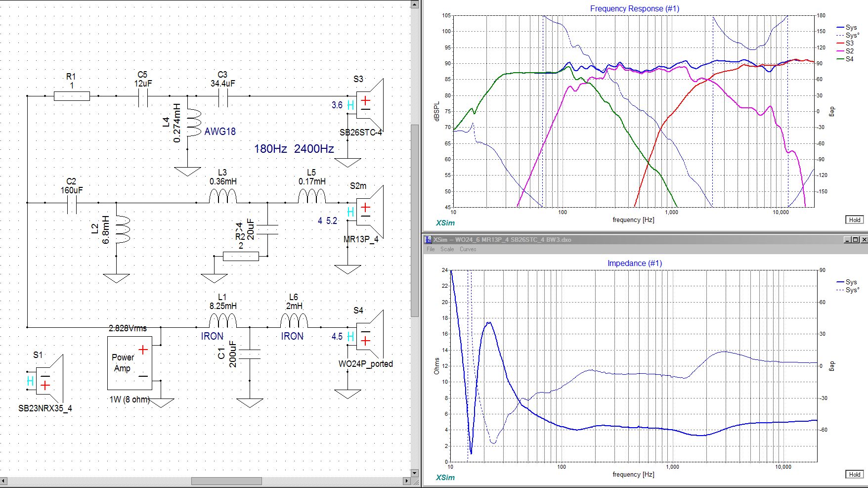Image resolution: width=868 pixels, height=488 pixels.
Task: Select the IRON label under L1
Action: (212, 336)
